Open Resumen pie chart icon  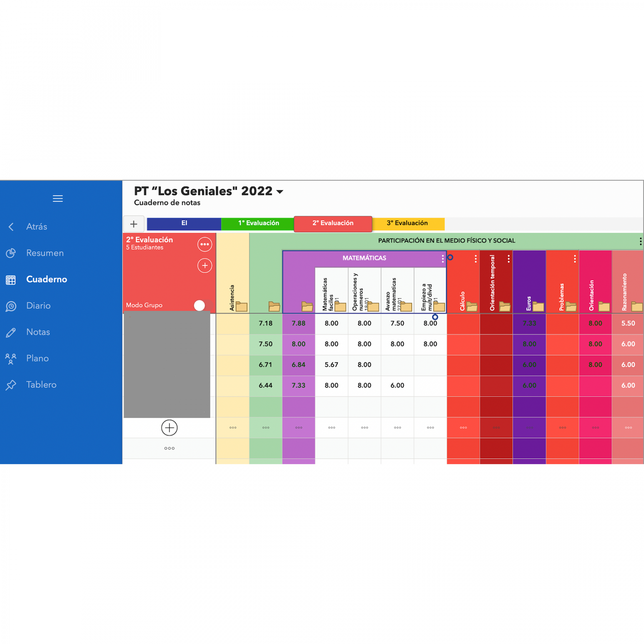[x=11, y=253]
